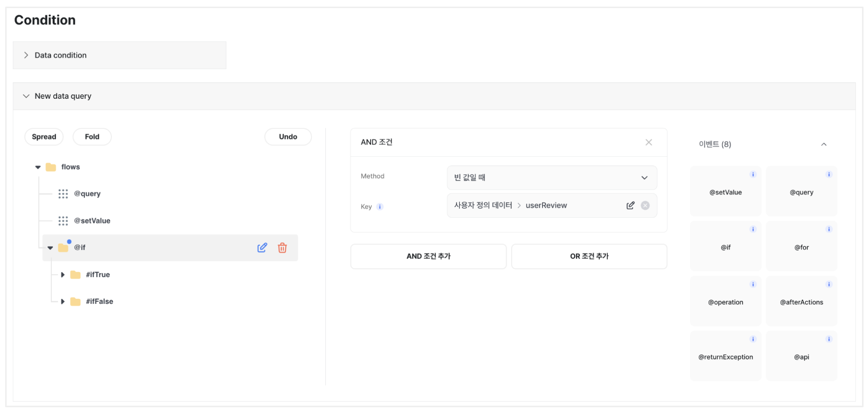Expand the Data condition section
Image resolution: width=868 pixels, height=412 pixels.
[x=120, y=55]
